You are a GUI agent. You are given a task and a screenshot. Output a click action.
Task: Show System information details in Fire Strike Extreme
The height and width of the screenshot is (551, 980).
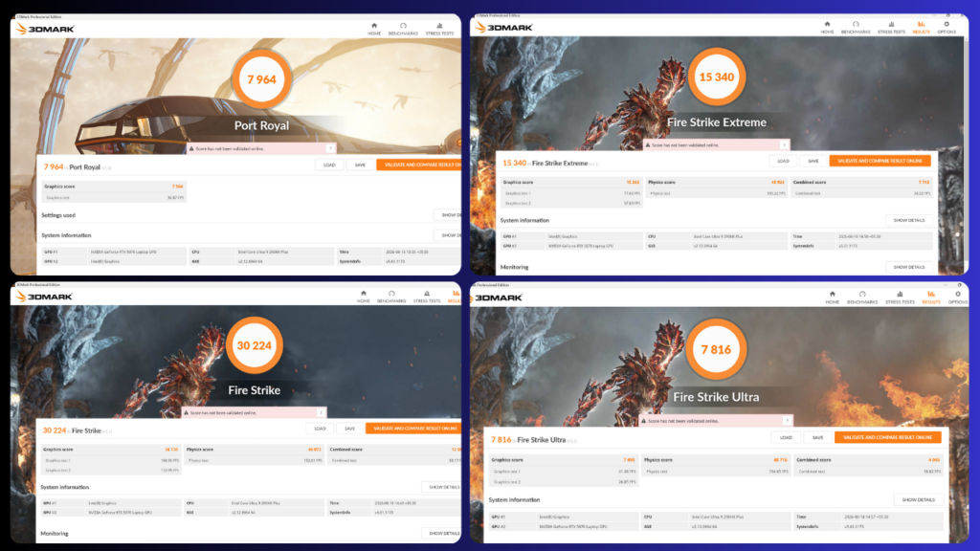(909, 221)
